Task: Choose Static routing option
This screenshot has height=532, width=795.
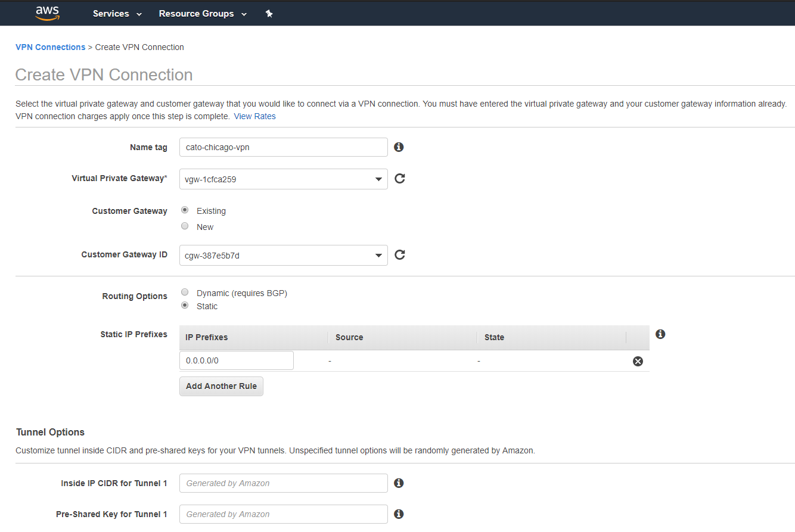Action: 185,306
